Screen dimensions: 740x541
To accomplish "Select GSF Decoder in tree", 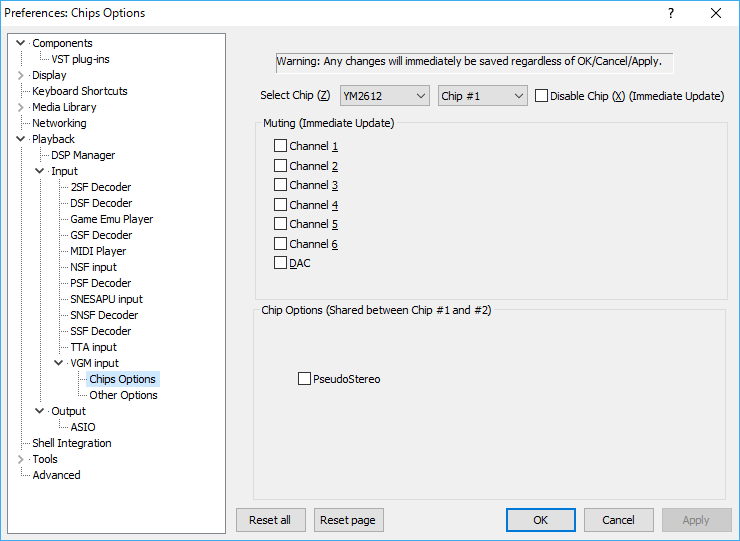I will click(101, 235).
